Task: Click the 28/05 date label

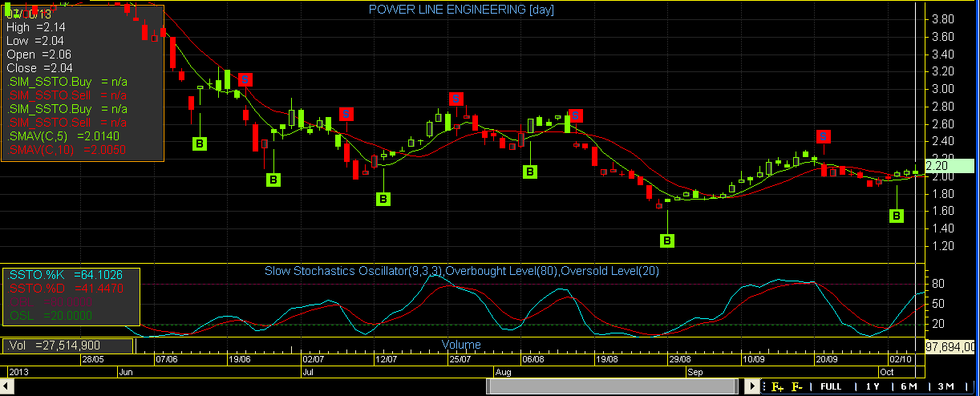Action: pyautogui.click(x=94, y=362)
